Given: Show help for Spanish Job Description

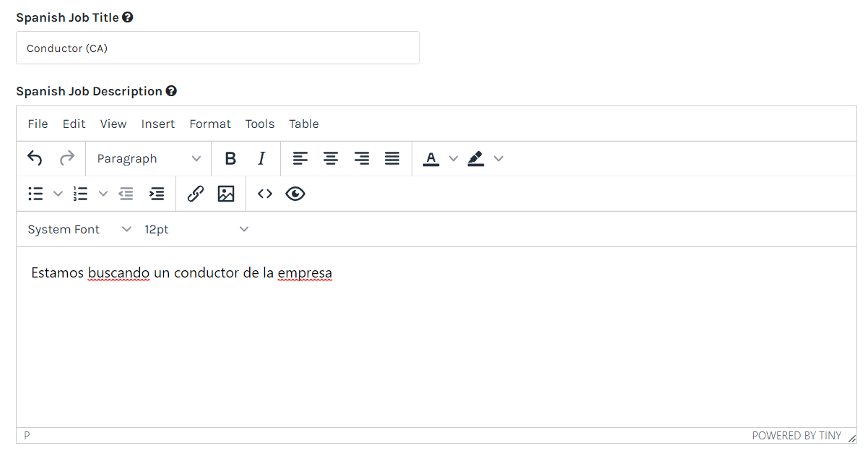Looking at the screenshot, I should [171, 91].
